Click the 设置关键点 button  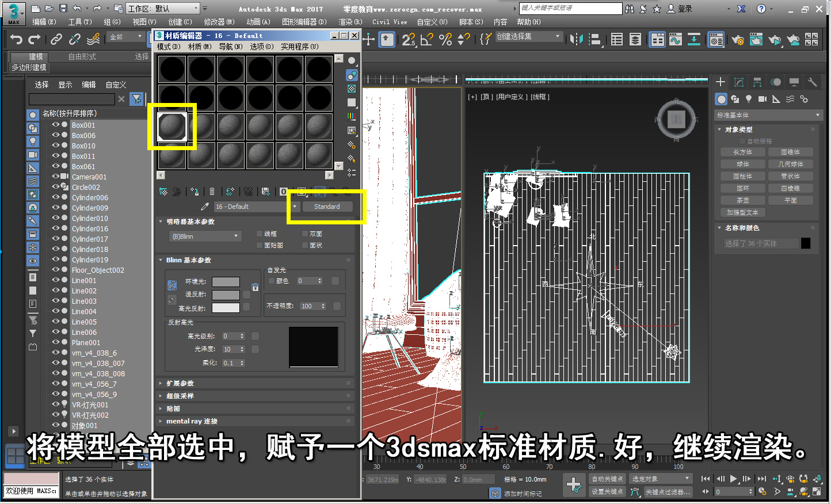(607, 491)
